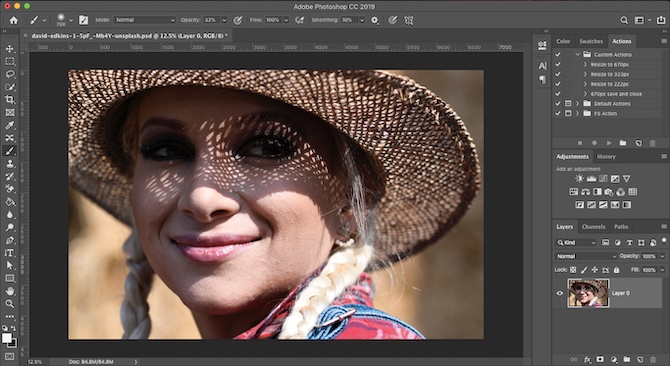Click the Play selection button in Actions
This screenshot has width=670, height=366.
(x=609, y=143)
